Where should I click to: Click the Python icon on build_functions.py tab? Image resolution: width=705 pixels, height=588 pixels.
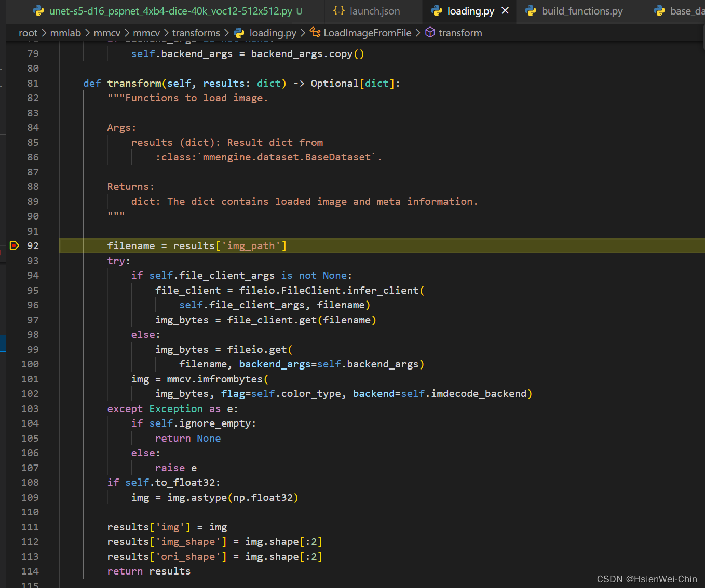coord(531,11)
